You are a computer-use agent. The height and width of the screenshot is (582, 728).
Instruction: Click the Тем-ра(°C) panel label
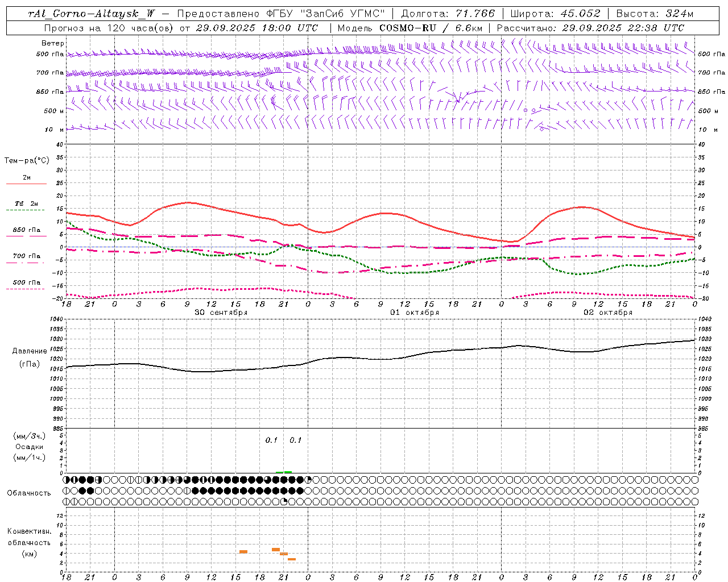tap(27, 161)
